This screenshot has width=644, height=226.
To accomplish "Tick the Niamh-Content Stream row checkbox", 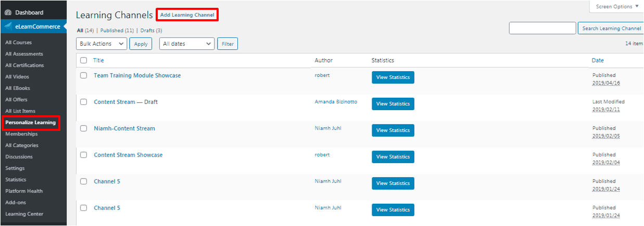I will (x=83, y=128).
